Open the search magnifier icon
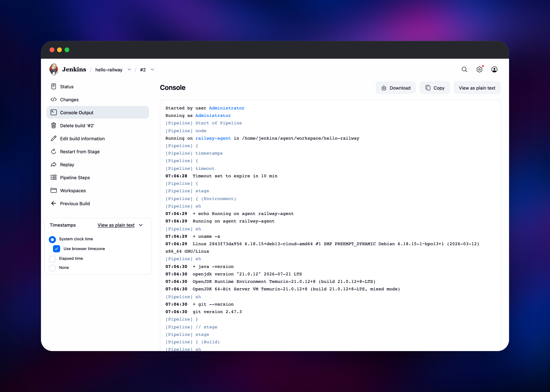This screenshot has width=550, height=392. [464, 70]
